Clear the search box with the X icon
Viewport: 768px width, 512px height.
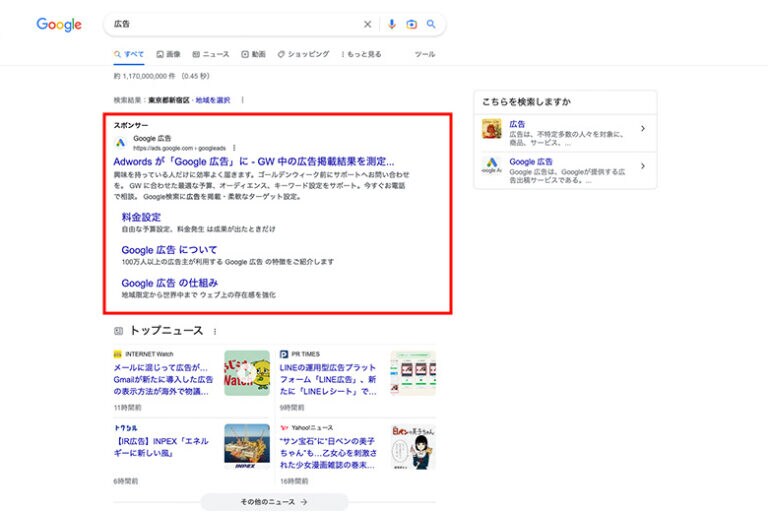[x=367, y=24]
